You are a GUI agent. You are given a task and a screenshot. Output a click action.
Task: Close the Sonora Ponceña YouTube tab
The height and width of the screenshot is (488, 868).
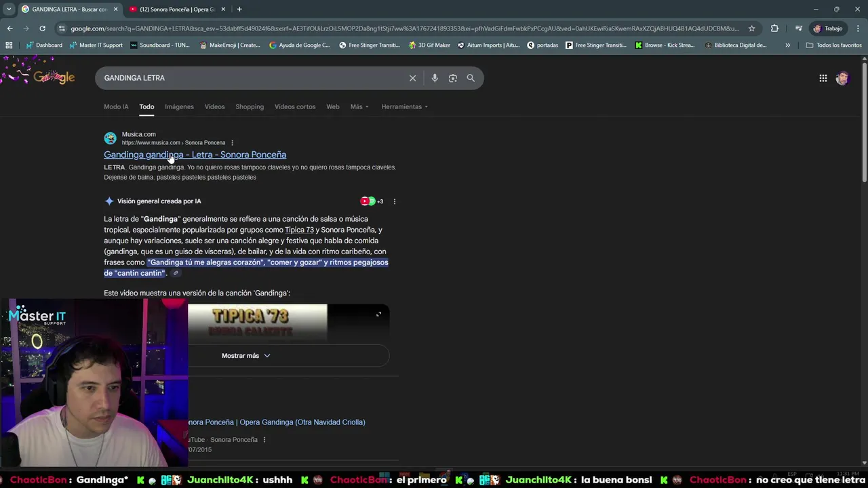coord(223,9)
